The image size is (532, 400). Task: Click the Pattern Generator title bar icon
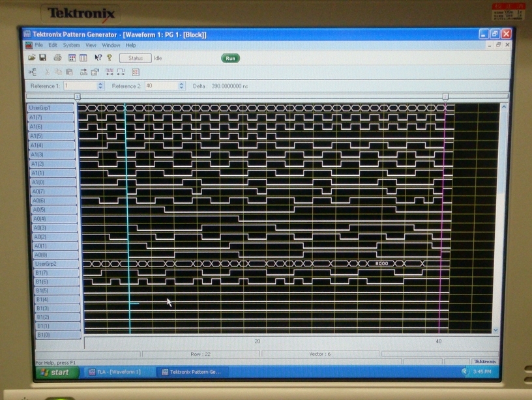(27, 35)
